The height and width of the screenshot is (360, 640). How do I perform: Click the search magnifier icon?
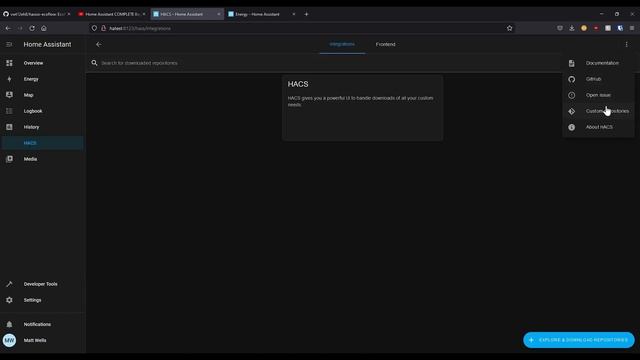tap(94, 63)
